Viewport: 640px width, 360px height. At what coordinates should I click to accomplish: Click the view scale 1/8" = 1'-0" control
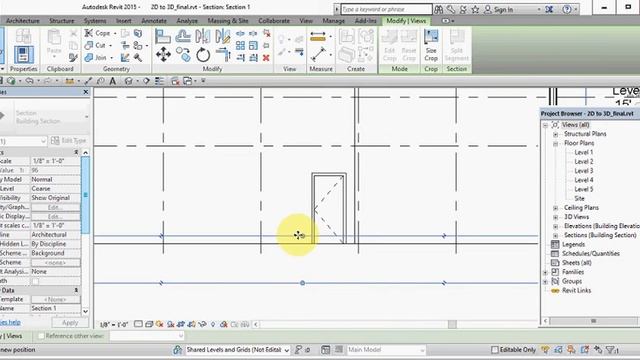pyautogui.click(x=114, y=325)
